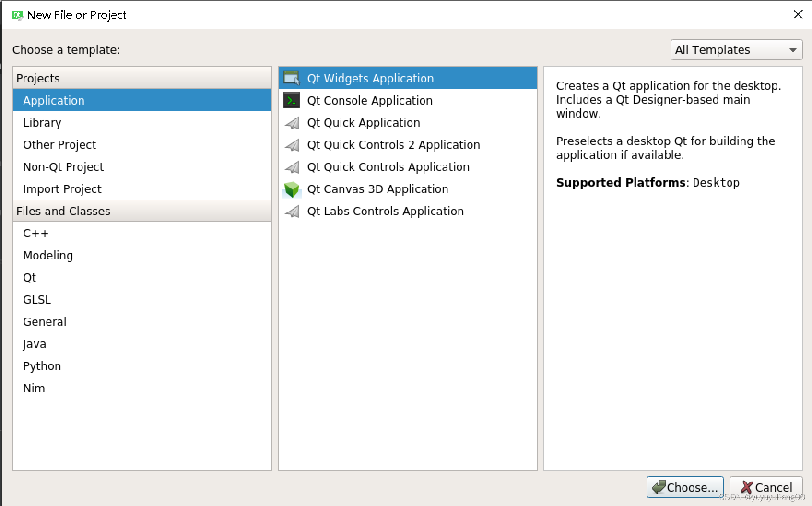Screen dimensions: 812x506
Task: Select the Qt Labs Controls Application icon
Action: (291, 211)
